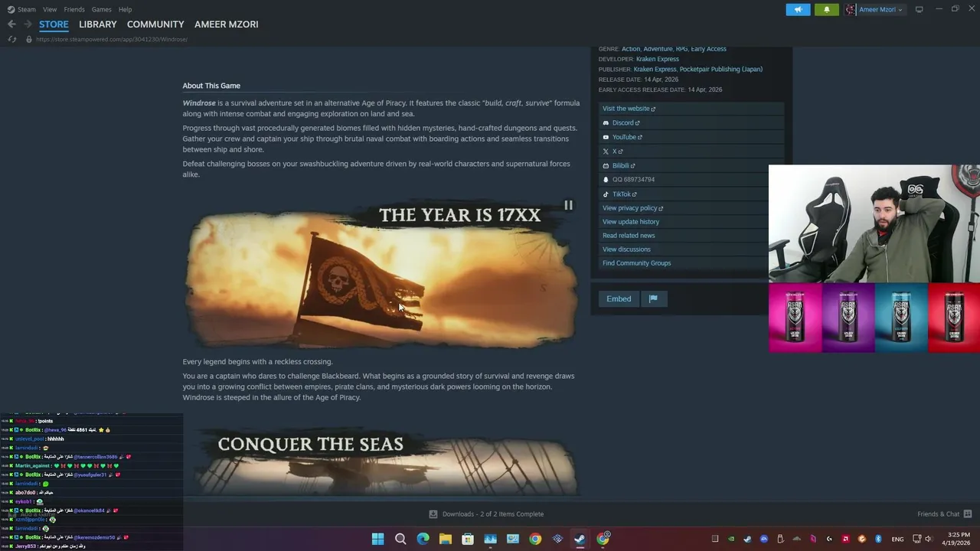The width and height of the screenshot is (980, 551).
Task: Click the CONQUER THE SEAS image
Action: click(381, 461)
